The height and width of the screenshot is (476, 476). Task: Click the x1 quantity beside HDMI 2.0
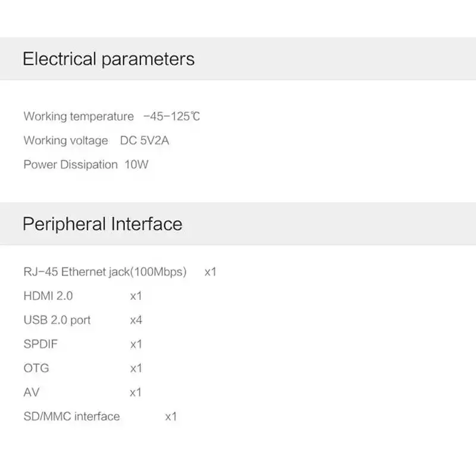136,296
